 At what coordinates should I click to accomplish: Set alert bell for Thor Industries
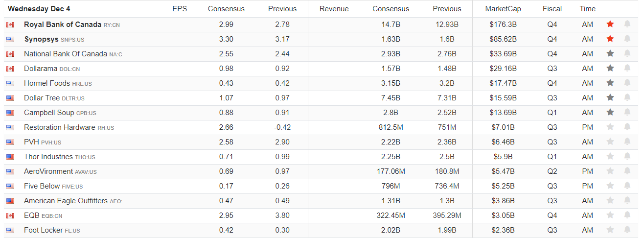pyautogui.click(x=627, y=156)
